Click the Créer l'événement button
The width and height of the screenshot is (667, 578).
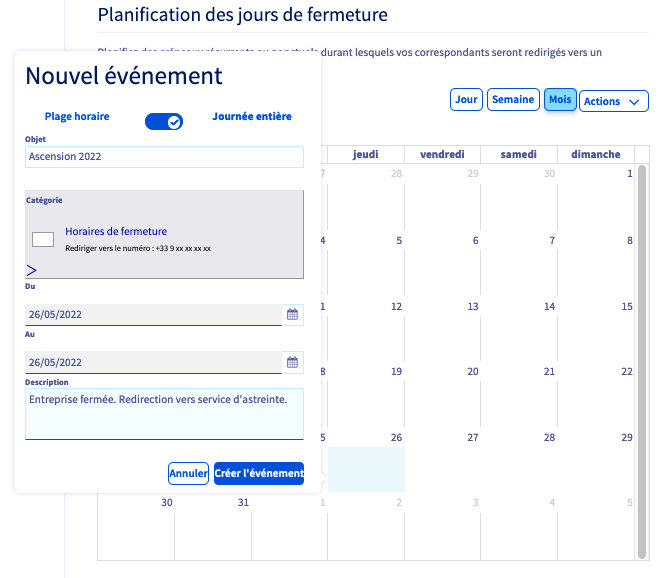258,473
